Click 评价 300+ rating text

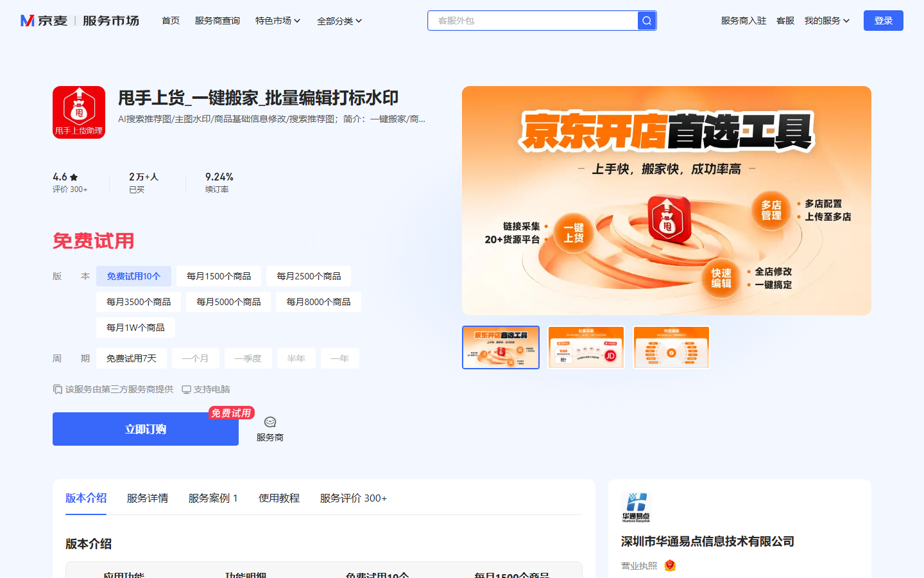(70, 189)
